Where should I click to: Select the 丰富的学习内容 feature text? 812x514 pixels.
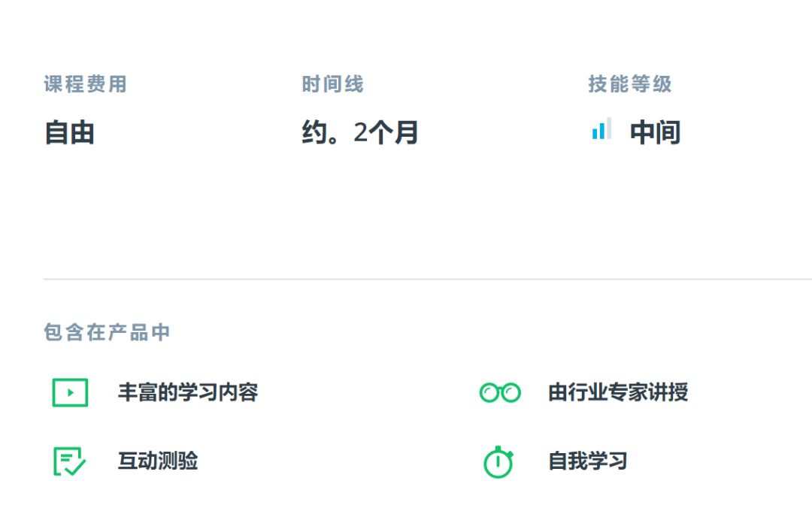tap(188, 392)
